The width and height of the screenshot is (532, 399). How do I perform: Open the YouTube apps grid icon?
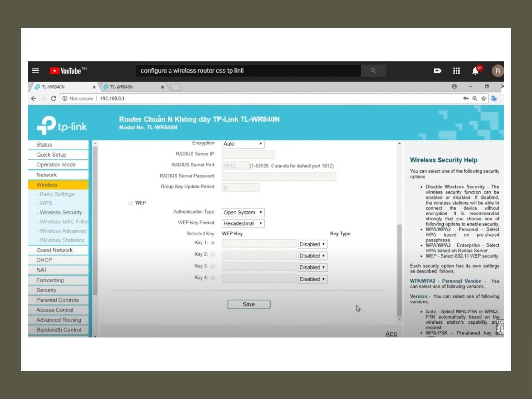tap(456, 71)
